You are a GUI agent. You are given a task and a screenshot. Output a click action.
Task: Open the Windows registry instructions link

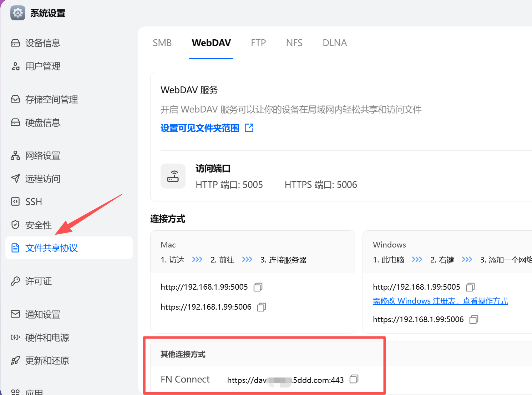(440, 301)
